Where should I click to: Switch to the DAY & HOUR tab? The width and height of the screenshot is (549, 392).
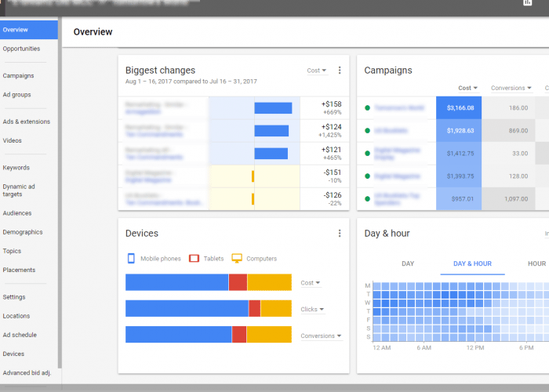coord(472,263)
